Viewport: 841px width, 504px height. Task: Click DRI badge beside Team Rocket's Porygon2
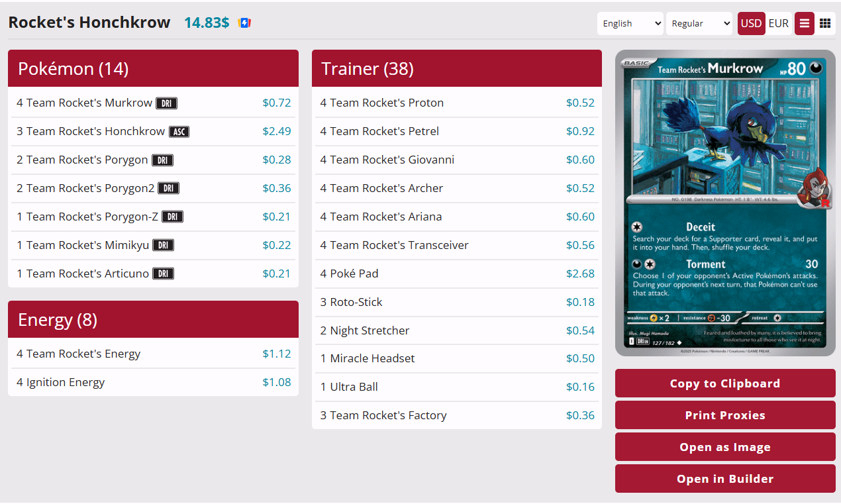tap(168, 189)
